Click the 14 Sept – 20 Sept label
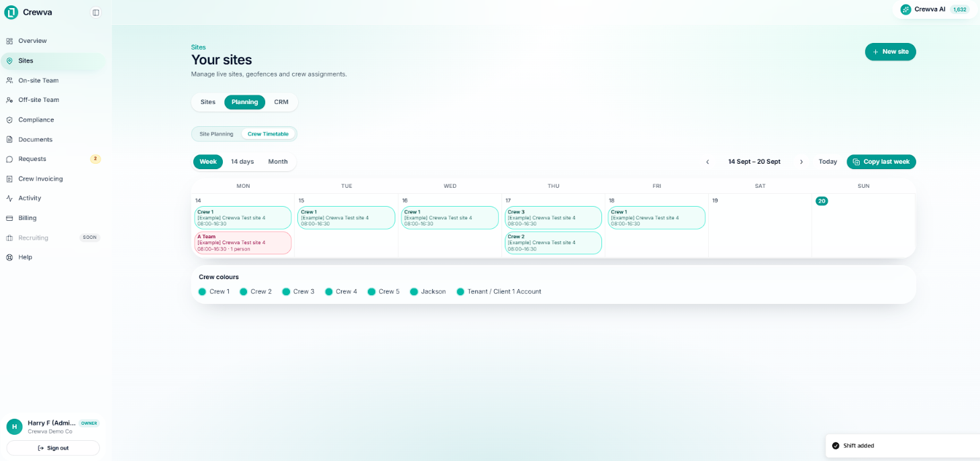 (x=754, y=162)
